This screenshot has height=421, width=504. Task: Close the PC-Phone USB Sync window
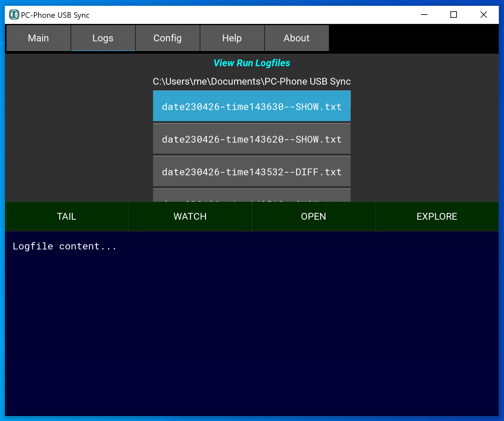coord(483,15)
